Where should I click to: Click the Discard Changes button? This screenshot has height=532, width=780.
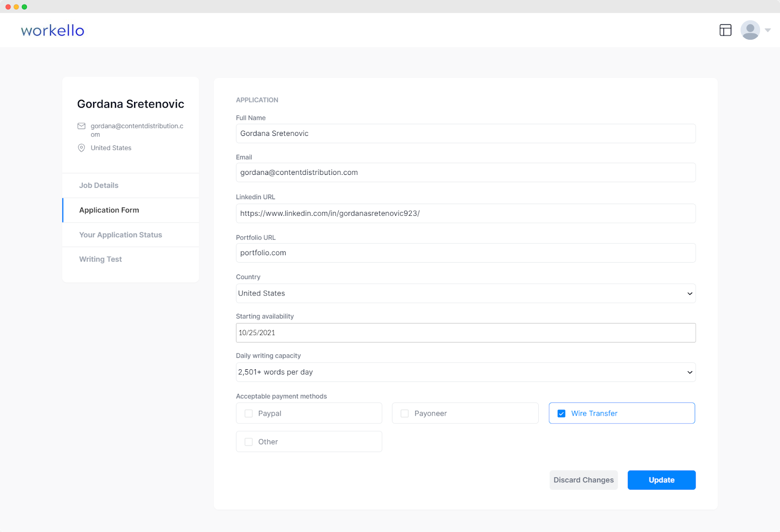coord(584,480)
